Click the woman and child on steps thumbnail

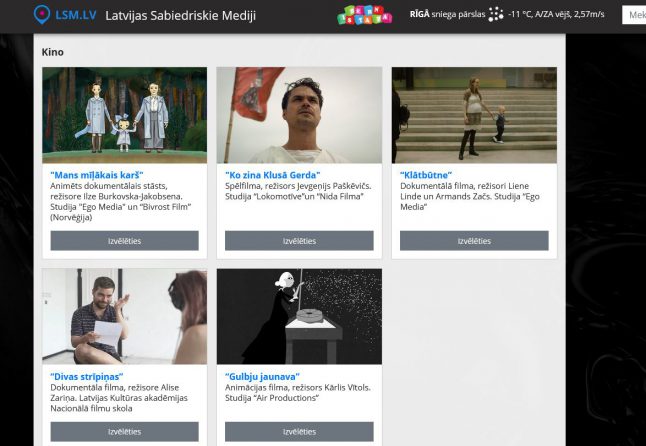[473, 115]
